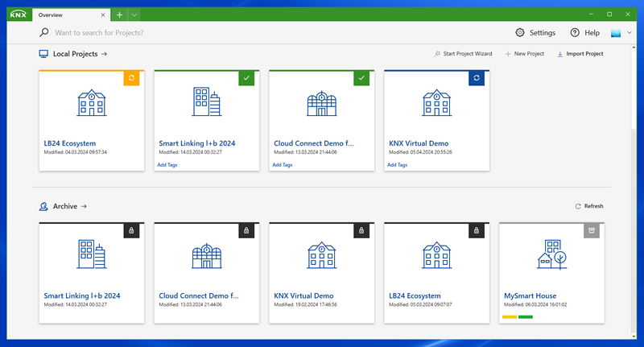This screenshot has height=347, width=644.
Task: Click Import Project button
Action: [580, 54]
